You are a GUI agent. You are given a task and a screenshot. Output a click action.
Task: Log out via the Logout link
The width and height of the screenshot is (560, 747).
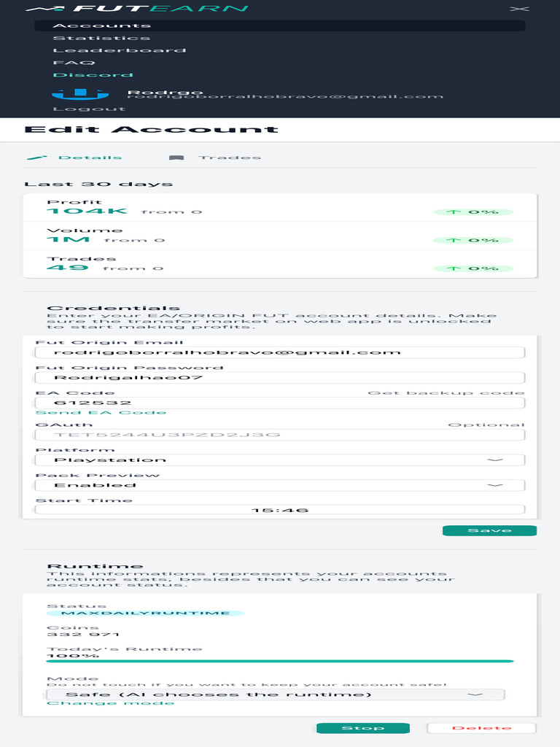[89, 109]
